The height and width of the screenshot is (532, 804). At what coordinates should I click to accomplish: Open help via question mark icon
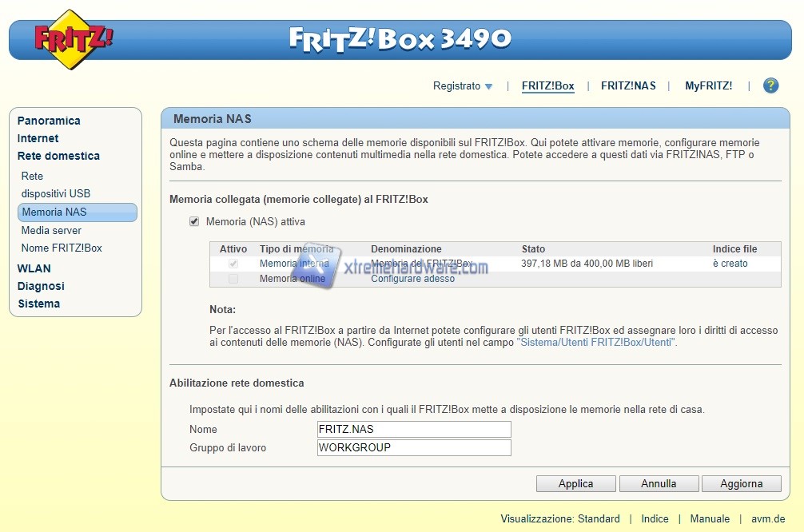pyautogui.click(x=770, y=85)
